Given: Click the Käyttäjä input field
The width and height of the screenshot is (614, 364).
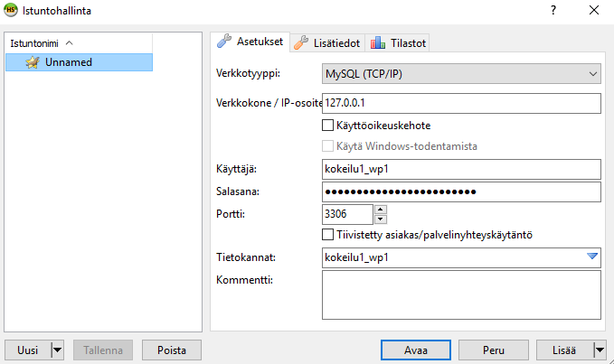Looking at the screenshot, I should coord(461,169).
